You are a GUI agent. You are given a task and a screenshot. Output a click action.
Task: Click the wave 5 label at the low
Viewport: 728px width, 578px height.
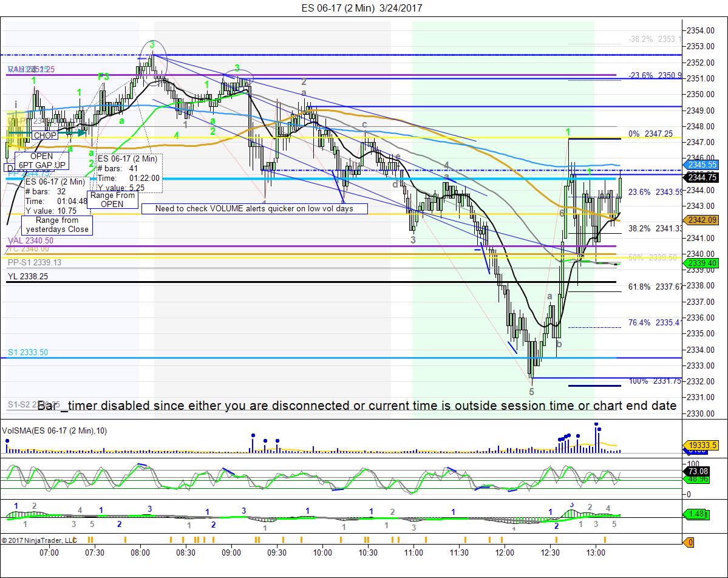click(x=532, y=392)
